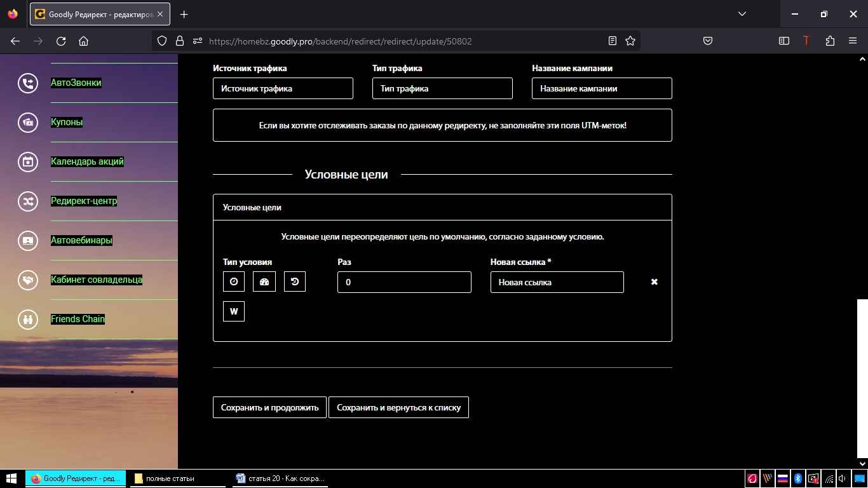Screen dimensions: 868x488
Task: Open the Календарь акций menu item
Action: click(x=88, y=161)
